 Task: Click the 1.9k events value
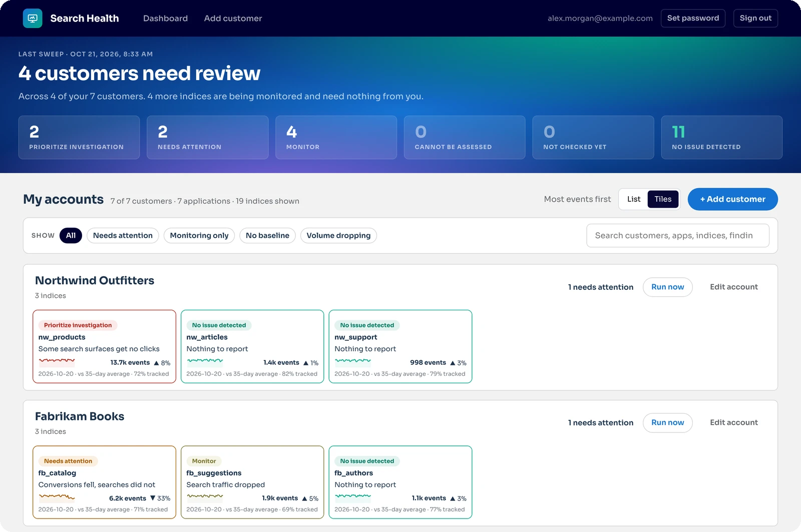[x=280, y=498]
